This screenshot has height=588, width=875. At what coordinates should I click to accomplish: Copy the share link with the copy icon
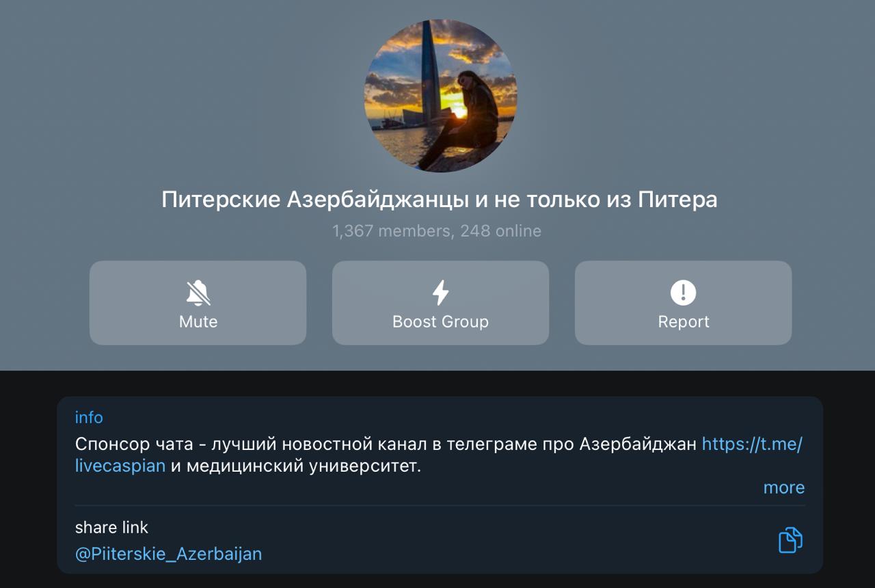point(790,540)
